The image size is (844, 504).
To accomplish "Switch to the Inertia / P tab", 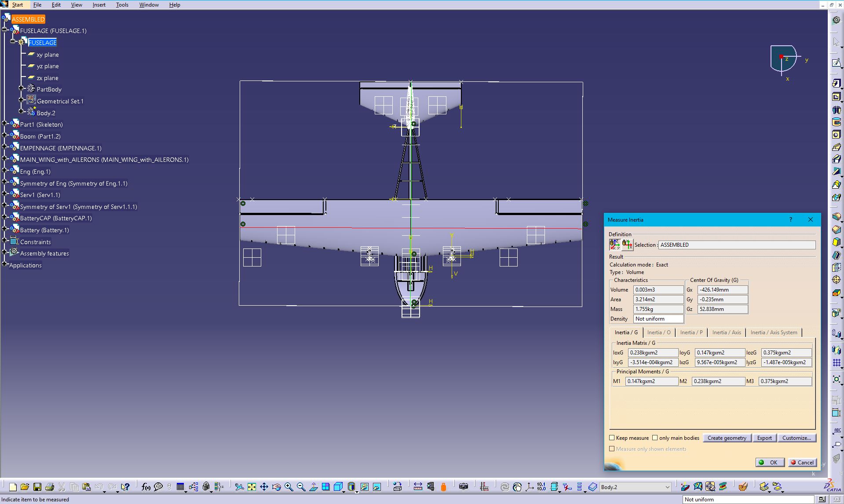I will (691, 332).
